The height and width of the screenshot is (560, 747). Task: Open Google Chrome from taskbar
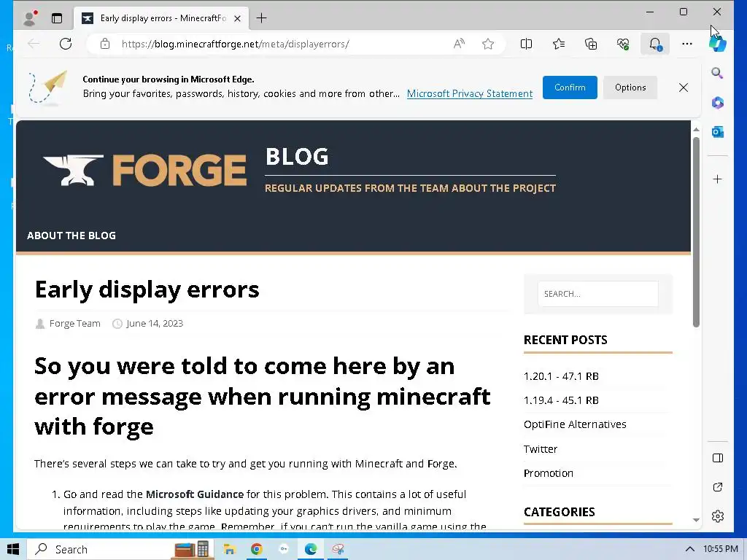pos(256,550)
